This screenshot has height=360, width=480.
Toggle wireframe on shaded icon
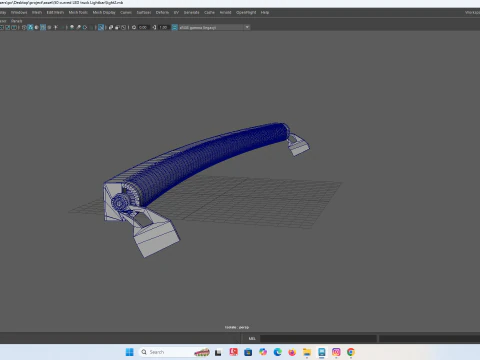point(43,27)
